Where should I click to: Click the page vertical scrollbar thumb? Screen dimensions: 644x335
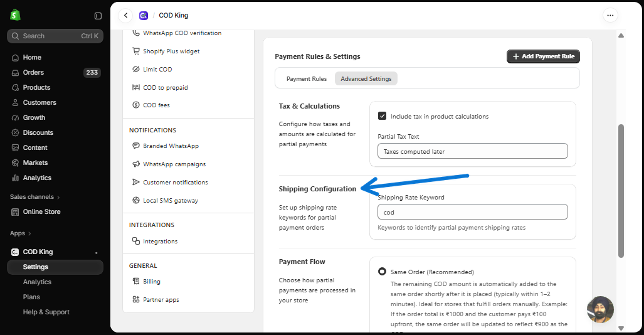621,191
